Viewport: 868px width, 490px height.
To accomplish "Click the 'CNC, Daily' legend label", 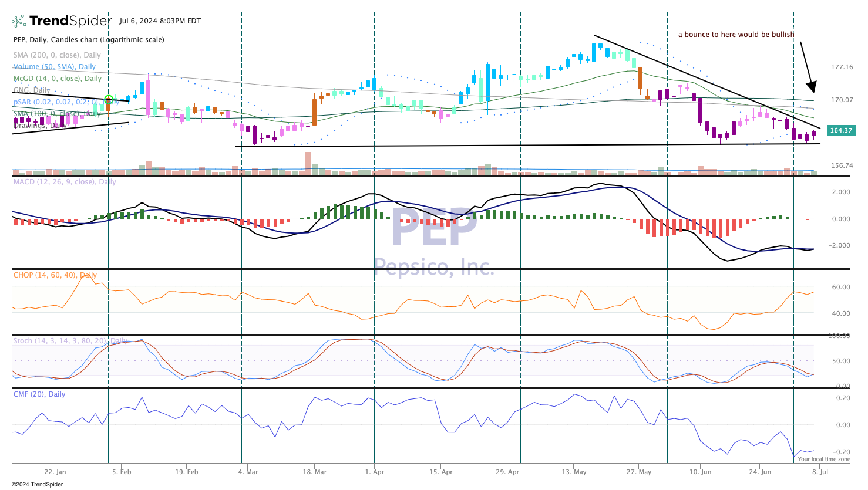I will point(32,90).
